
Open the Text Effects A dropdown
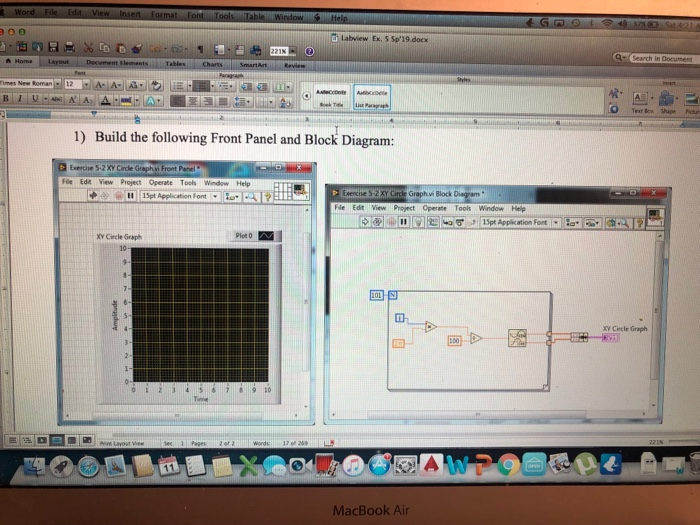[x=152, y=101]
